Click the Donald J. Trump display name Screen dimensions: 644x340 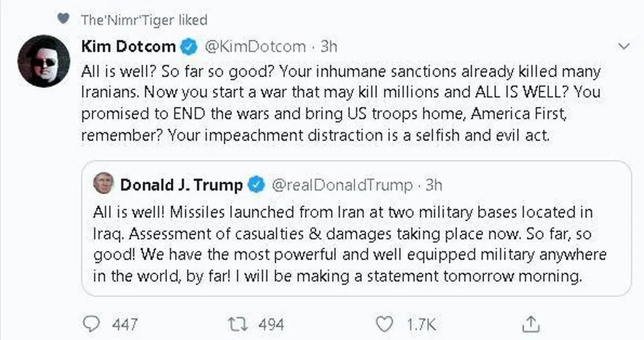[181, 185]
